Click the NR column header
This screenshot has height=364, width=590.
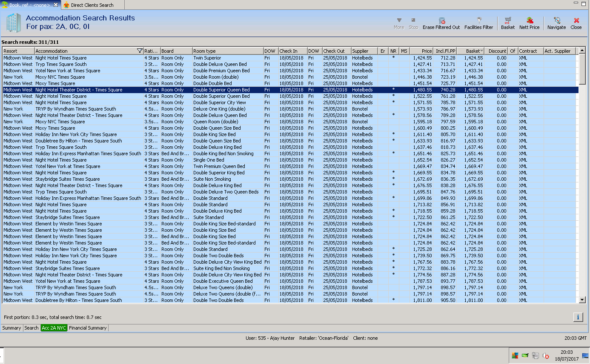pos(394,51)
